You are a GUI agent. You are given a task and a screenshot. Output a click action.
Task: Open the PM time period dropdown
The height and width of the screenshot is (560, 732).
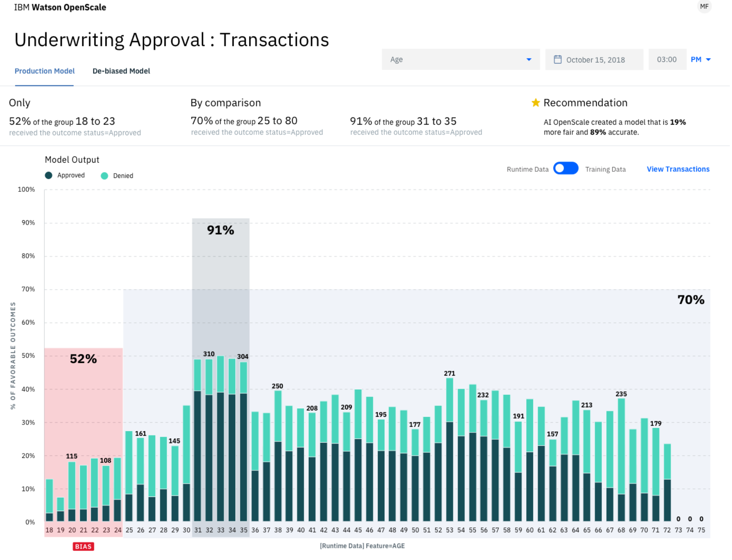(701, 59)
